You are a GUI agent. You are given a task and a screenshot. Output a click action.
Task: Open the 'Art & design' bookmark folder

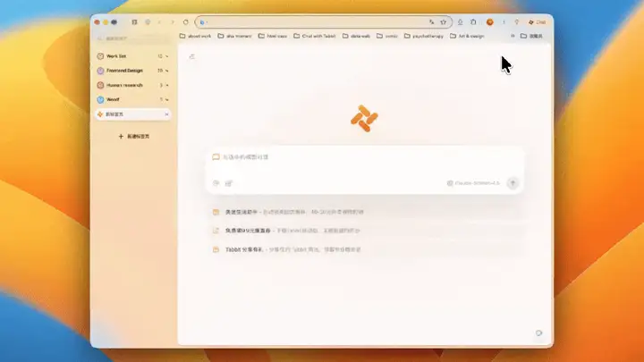point(467,36)
